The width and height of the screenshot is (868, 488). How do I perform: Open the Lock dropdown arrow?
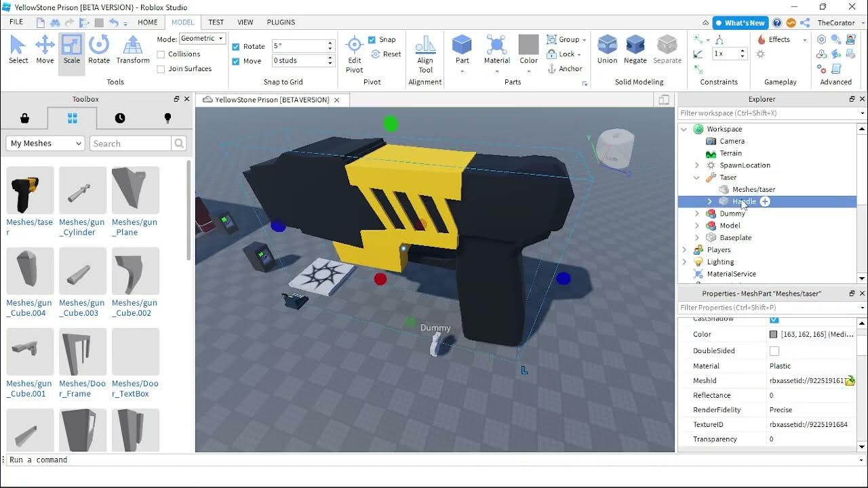click(580, 54)
